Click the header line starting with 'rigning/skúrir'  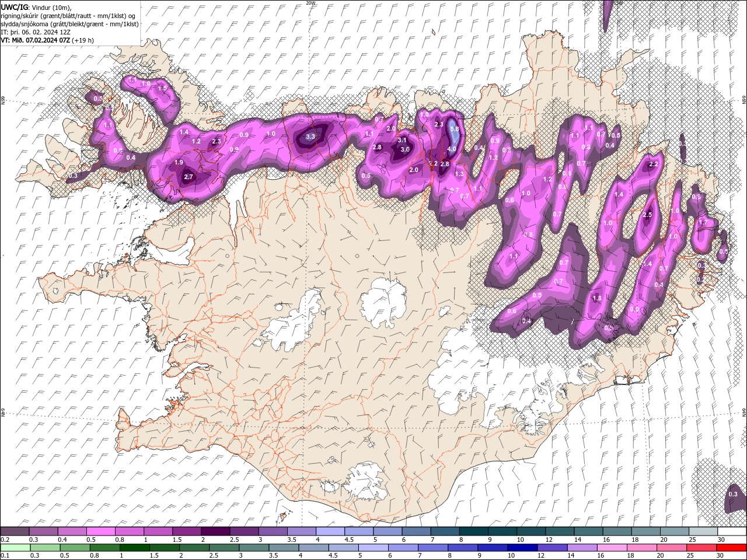click(x=68, y=15)
